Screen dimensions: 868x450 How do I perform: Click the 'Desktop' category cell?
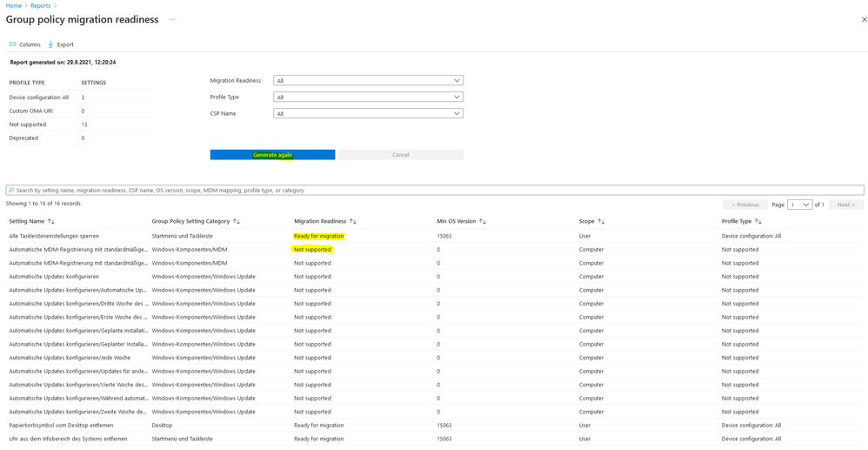click(x=162, y=425)
